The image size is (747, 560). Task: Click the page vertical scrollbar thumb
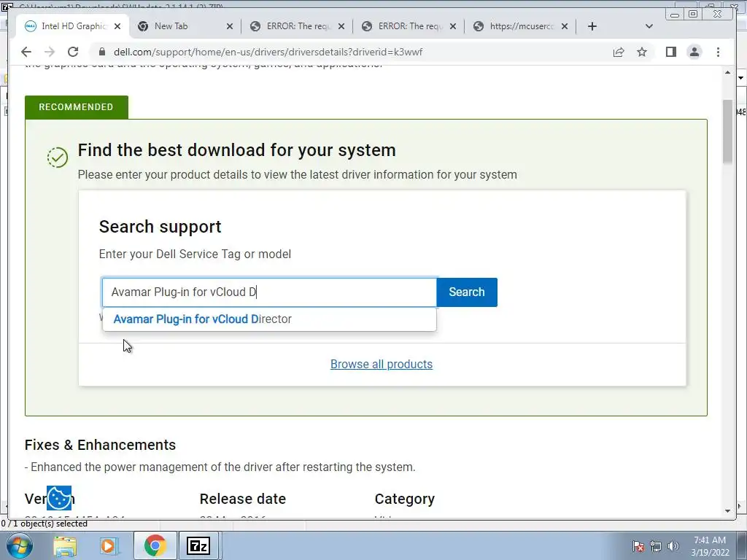click(x=727, y=132)
